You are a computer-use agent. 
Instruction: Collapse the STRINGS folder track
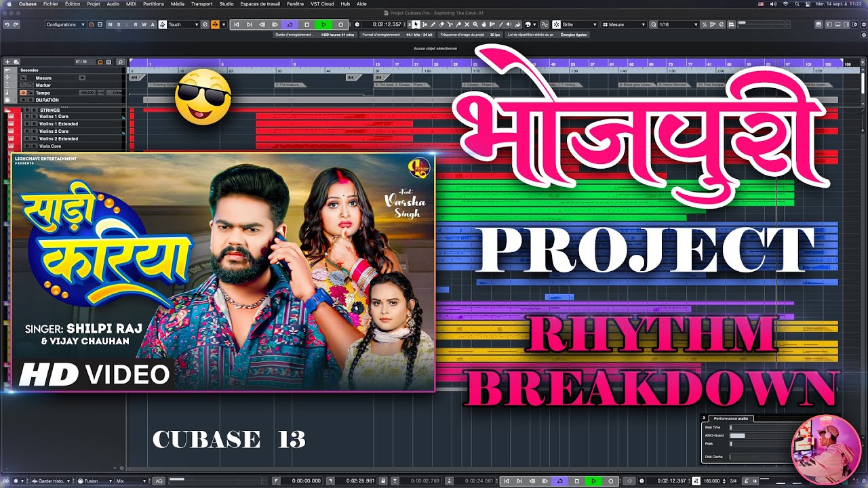click(7, 110)
